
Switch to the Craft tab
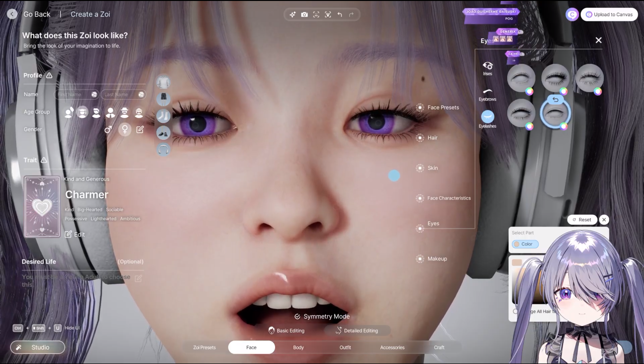pos(439,347)
